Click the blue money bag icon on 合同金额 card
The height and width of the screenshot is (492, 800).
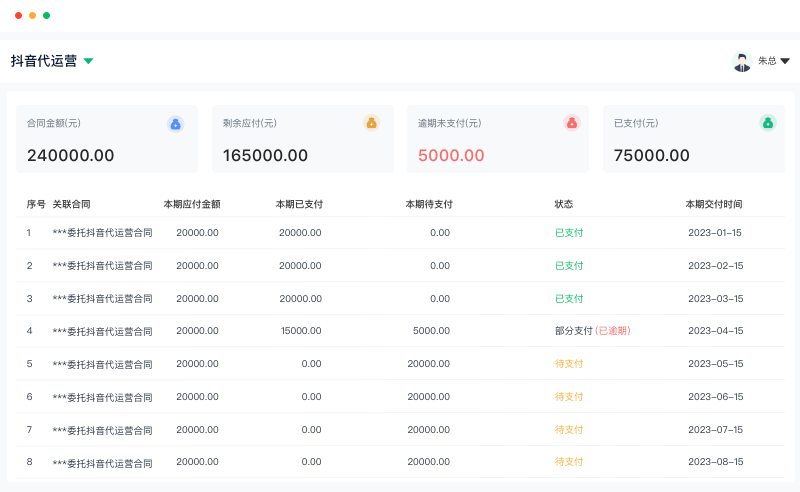coord(176,124)
